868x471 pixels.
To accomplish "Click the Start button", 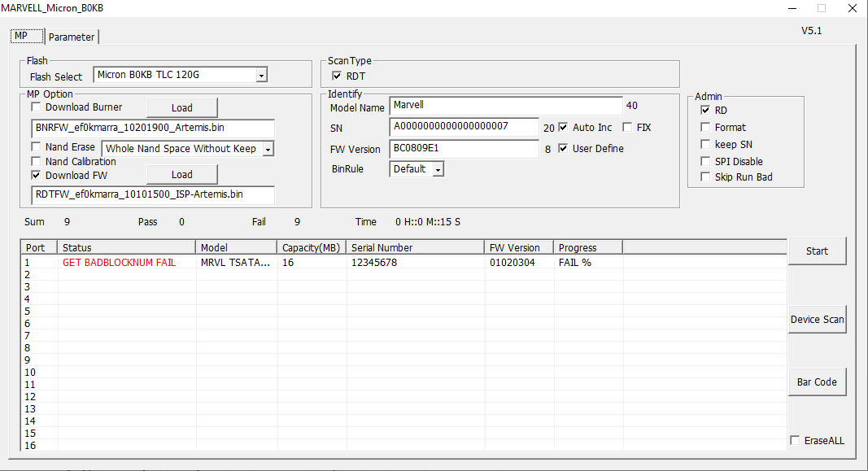I will pos(817,251).
